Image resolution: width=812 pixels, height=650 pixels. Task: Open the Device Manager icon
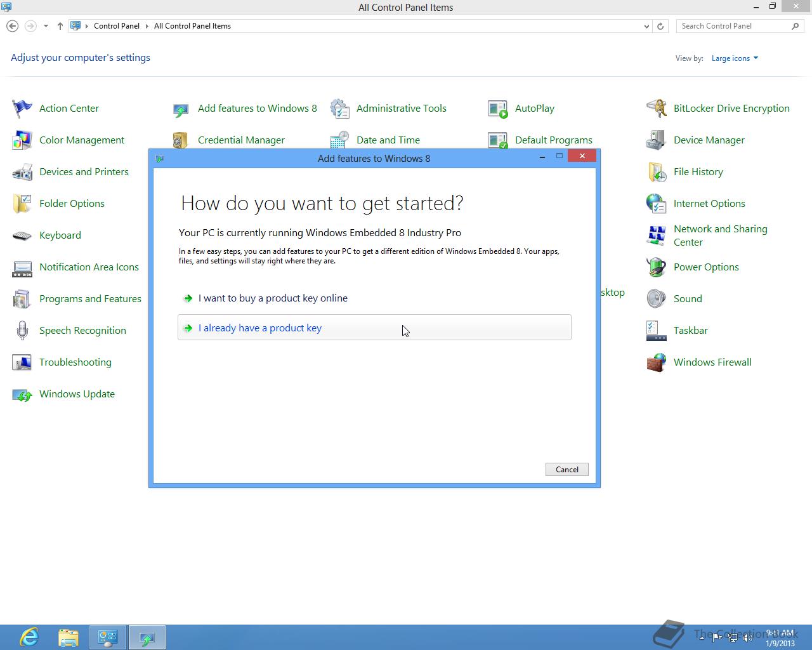657,140
